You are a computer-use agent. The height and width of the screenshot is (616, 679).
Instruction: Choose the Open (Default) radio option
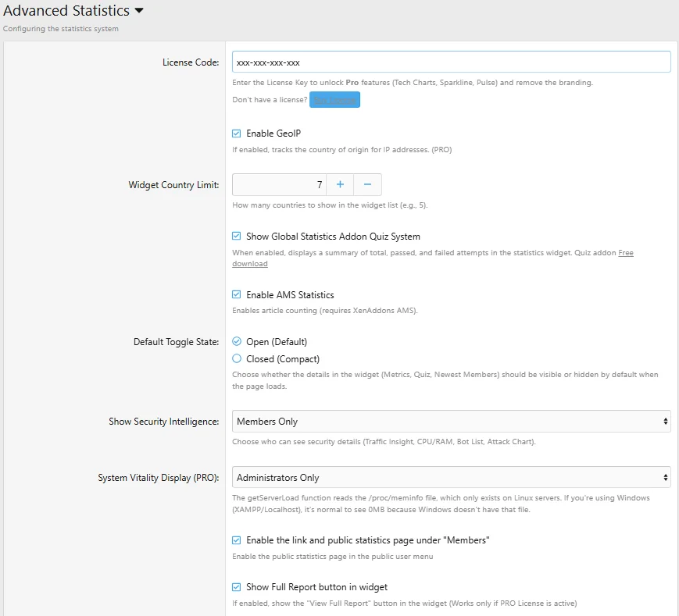237,342
